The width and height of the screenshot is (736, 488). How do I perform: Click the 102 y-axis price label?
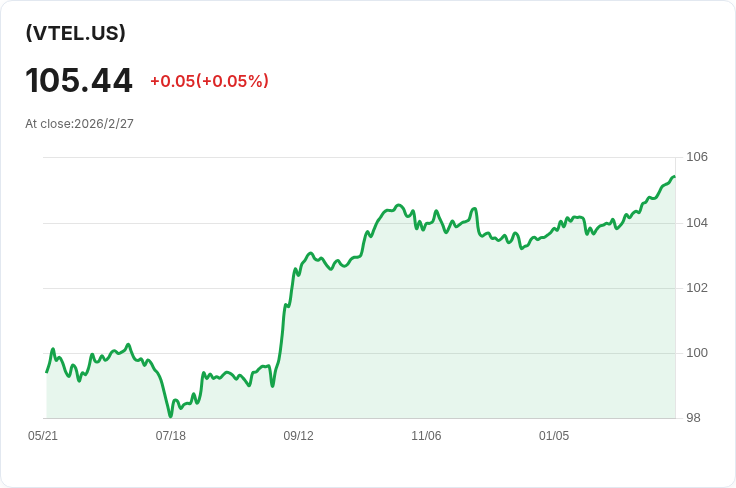[x=697, y=288]
